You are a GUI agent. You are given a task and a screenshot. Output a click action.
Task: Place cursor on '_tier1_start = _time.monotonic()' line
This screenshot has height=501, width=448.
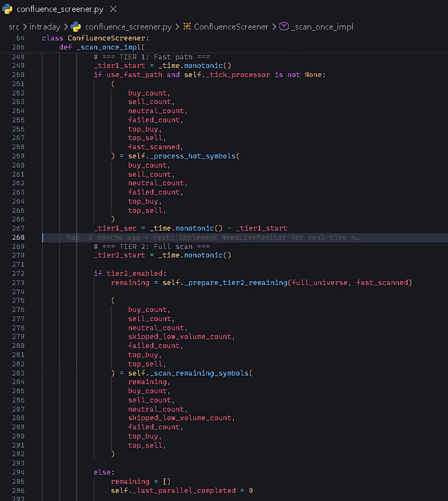[x=162, y=66]
